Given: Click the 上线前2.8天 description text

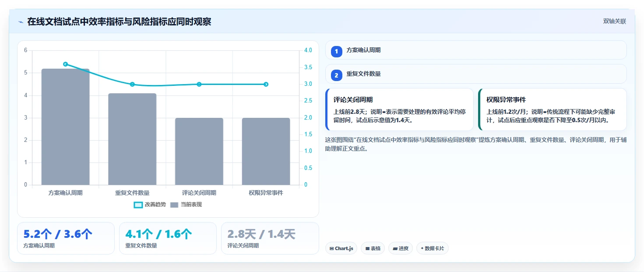Looking at the screenshot, I should click(x=399, y=116).
